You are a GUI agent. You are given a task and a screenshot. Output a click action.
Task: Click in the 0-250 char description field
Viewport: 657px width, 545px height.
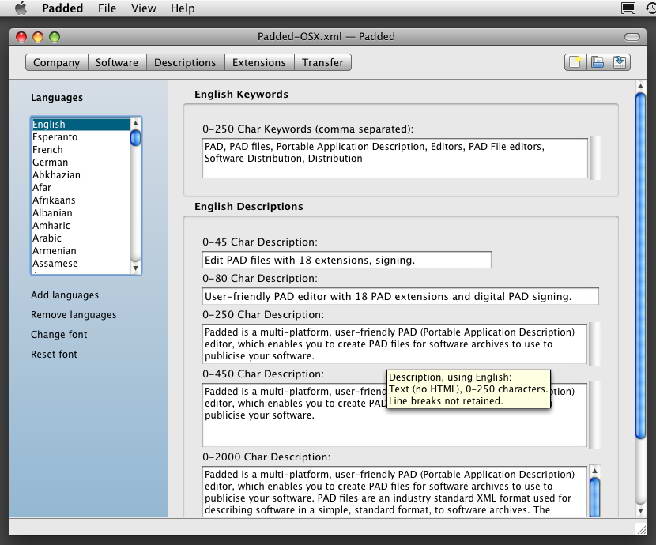point(395,344)
